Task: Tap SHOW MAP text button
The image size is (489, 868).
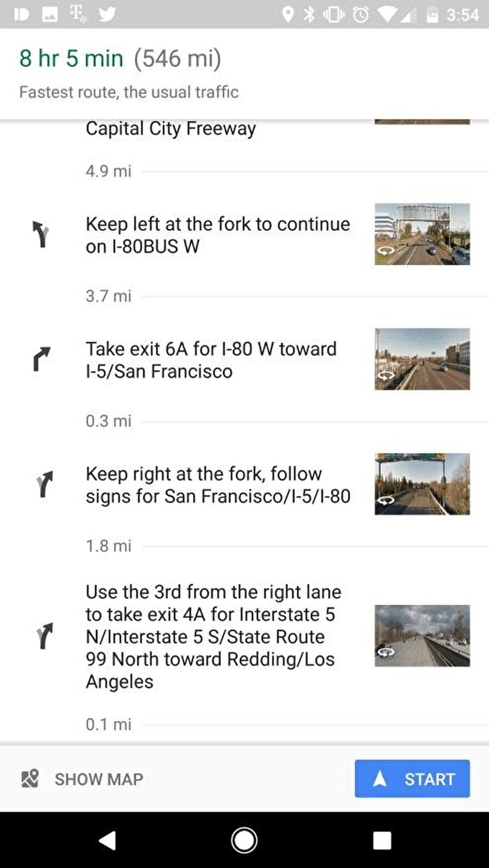Action: click(x=99, y=779)
